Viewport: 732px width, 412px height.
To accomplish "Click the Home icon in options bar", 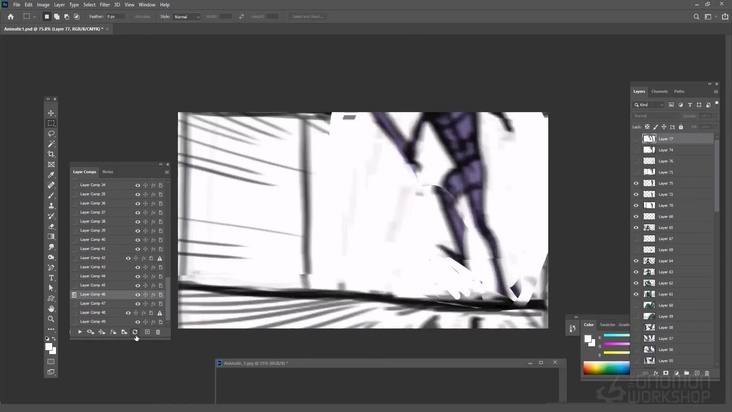I will pos(11,17).
